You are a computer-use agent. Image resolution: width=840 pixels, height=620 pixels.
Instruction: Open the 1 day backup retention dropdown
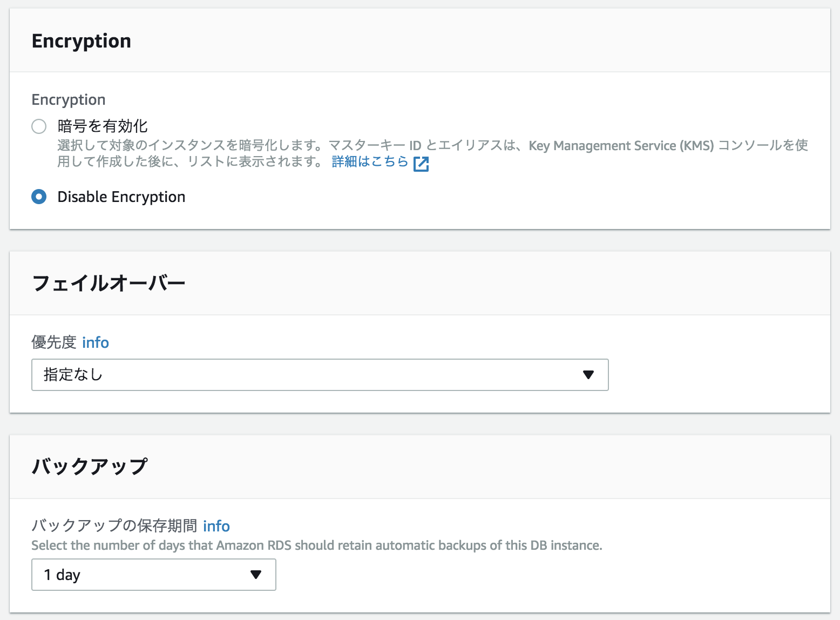[x=154, y=575]
